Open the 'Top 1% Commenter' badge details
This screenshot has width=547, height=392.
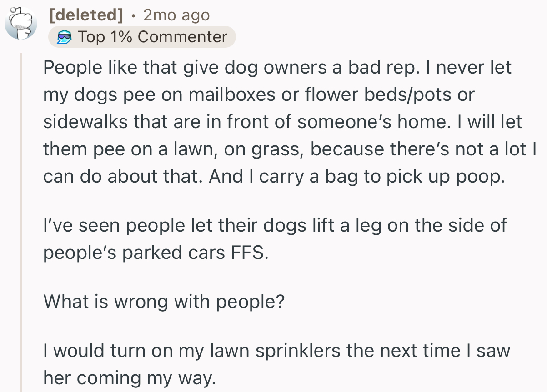(142, 36)
